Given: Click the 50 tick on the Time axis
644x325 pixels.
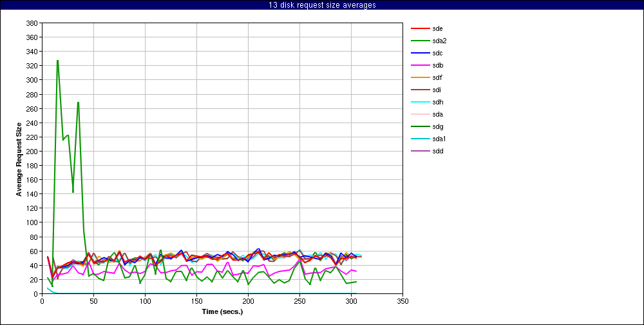Looking at the screenshot, I should (93, 301).
